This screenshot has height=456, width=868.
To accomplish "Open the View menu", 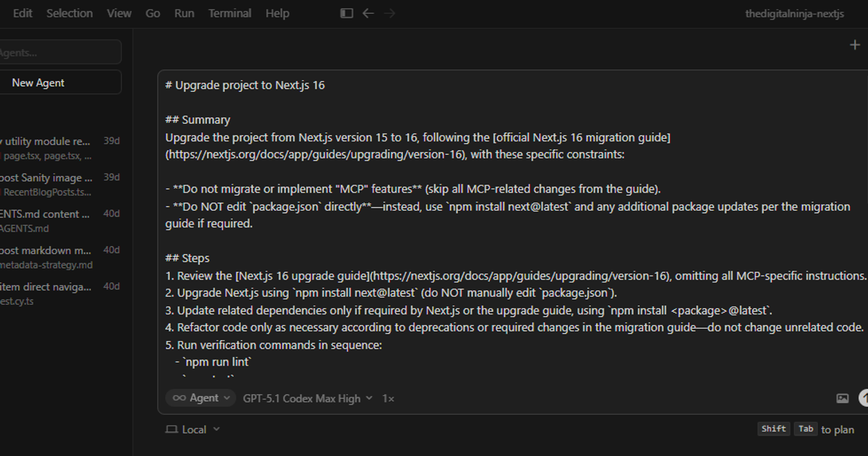I will [x=119, y=13].
